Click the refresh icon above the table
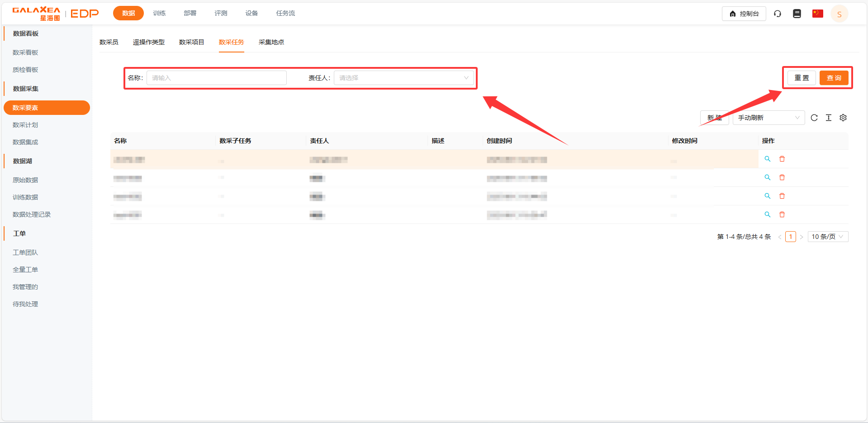This screenshot has width=868, height=423. 814,118
